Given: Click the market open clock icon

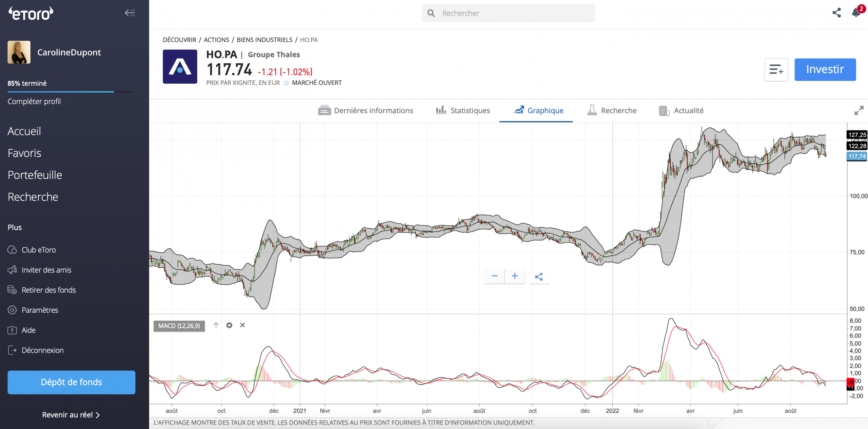Looking at the screenshot, I should 287,83.
